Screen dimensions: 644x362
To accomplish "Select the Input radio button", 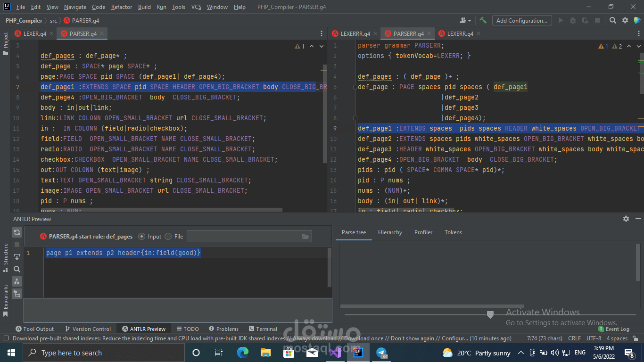I will tap(142, 237).
